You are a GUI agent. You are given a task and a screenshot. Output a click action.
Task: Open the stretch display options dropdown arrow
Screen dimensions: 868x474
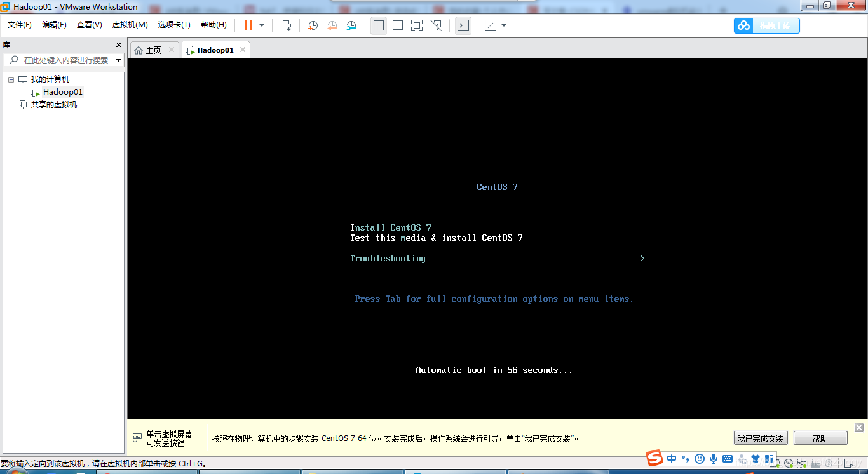tap(504, 25)
